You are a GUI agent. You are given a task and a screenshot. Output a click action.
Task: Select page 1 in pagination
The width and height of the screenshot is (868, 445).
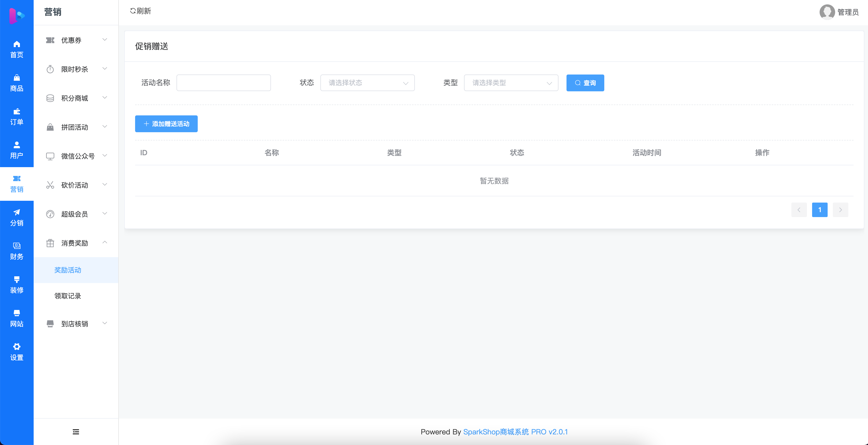click(x=820, y=210)
